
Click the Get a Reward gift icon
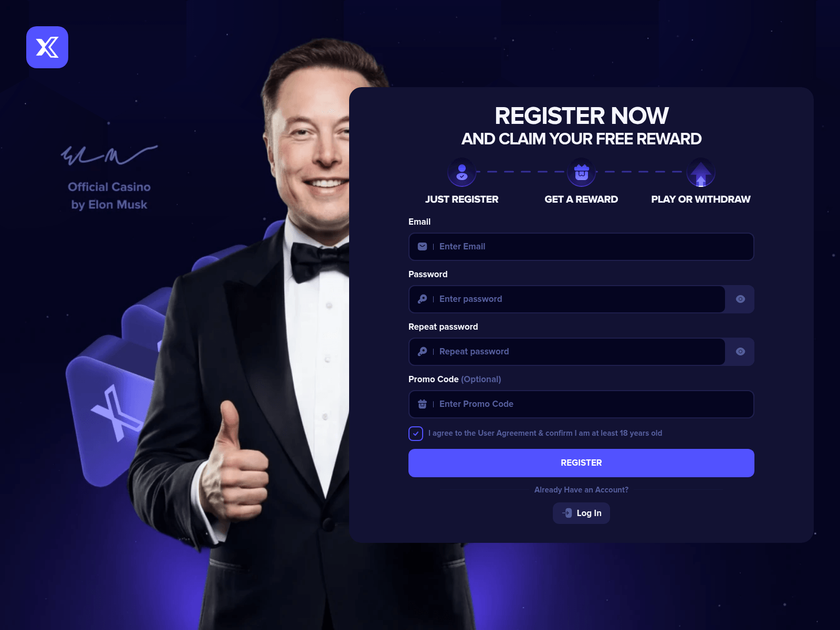(581, 172)
